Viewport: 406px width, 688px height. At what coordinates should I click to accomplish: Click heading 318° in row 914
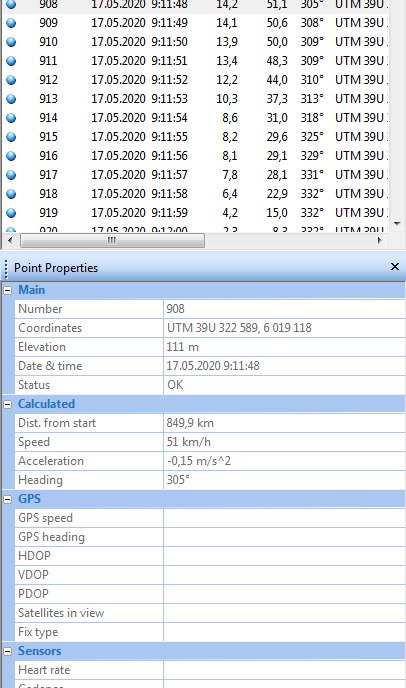pos(312,118)
